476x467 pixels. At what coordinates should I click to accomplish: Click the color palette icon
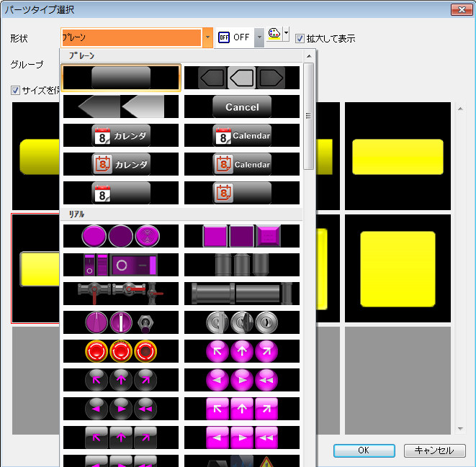[274, 36]
